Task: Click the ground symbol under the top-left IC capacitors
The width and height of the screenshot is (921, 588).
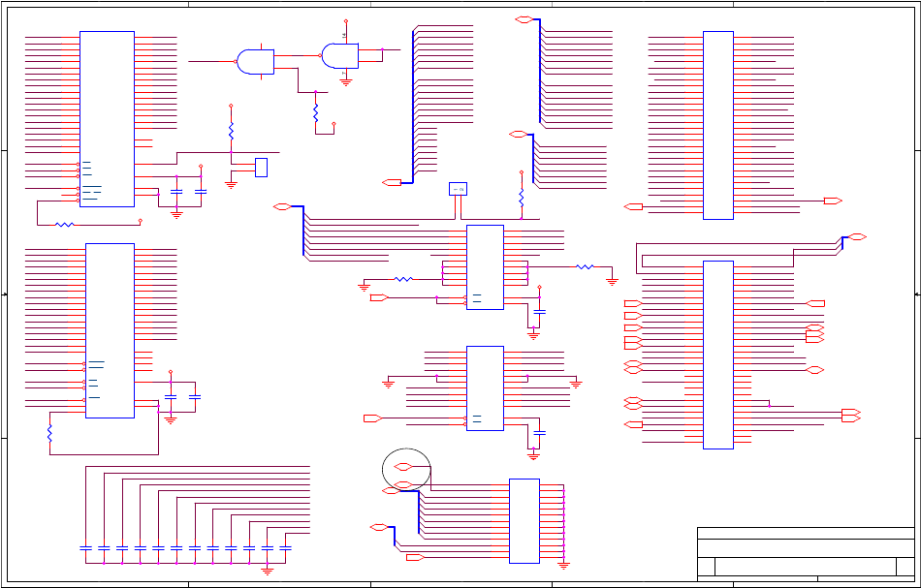Action: (176, 215)
